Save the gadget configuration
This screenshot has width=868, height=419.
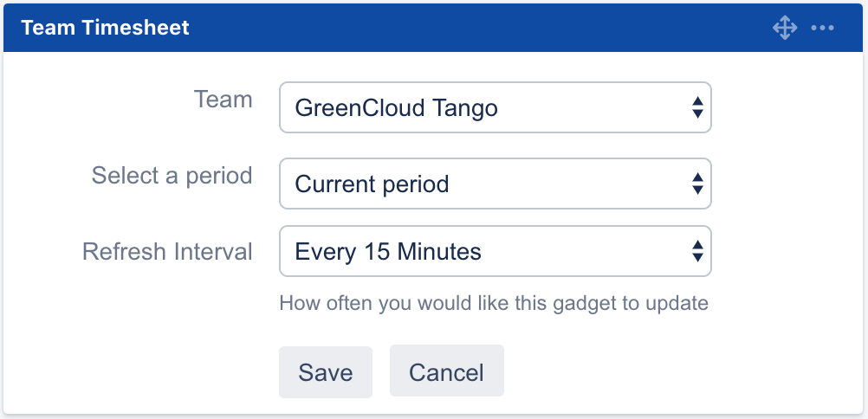tap(326, 372)
